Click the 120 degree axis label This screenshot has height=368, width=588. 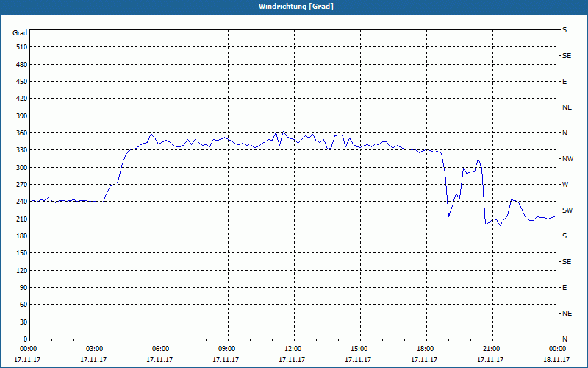21,270
